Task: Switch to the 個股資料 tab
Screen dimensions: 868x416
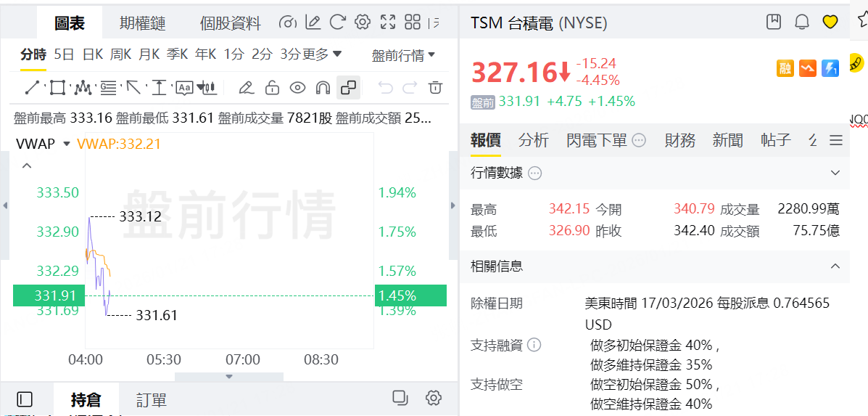Action: click(x=230, y=23)
